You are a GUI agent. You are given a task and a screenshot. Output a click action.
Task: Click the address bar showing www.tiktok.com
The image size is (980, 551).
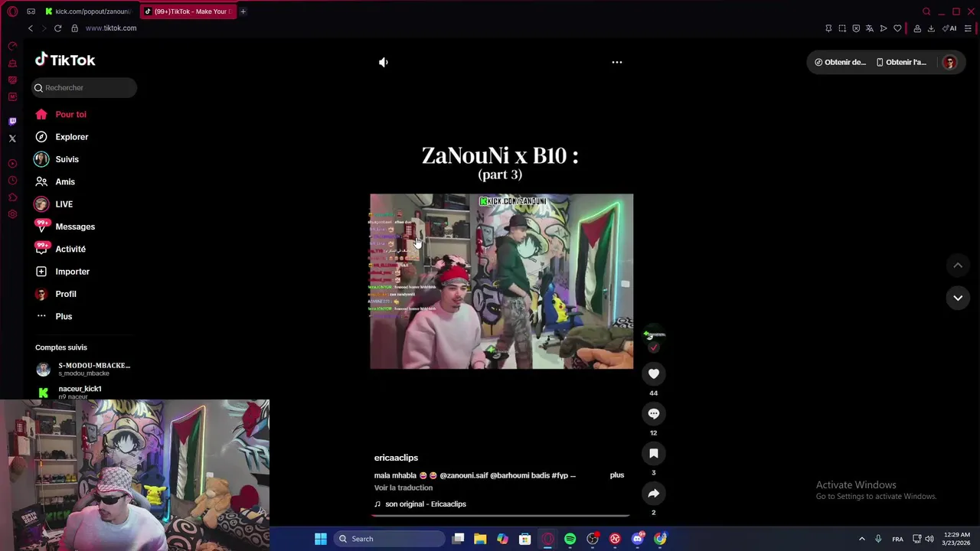[111, 28]
